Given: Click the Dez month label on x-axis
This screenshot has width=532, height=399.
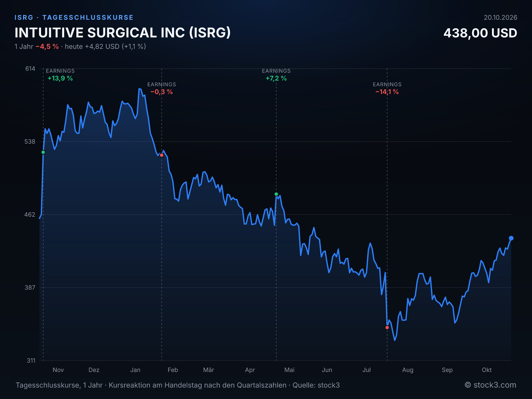Looking at the screenshot, I should (x=94, y=370).
